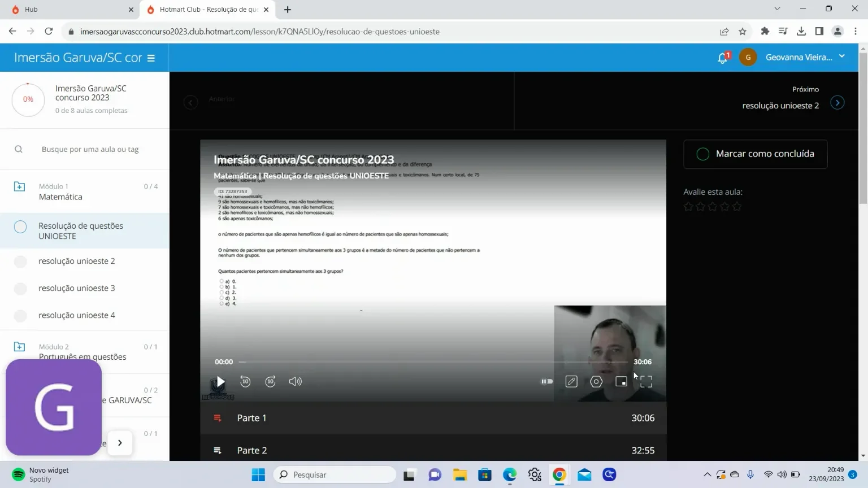This screenshot has width=868, height=488.
Task: Open Chrome three-dot menu
Action: (x=856, y=32)
